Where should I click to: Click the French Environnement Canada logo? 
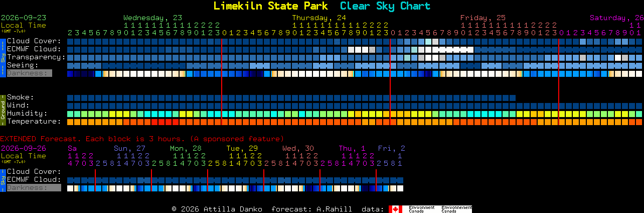point(456,209)
